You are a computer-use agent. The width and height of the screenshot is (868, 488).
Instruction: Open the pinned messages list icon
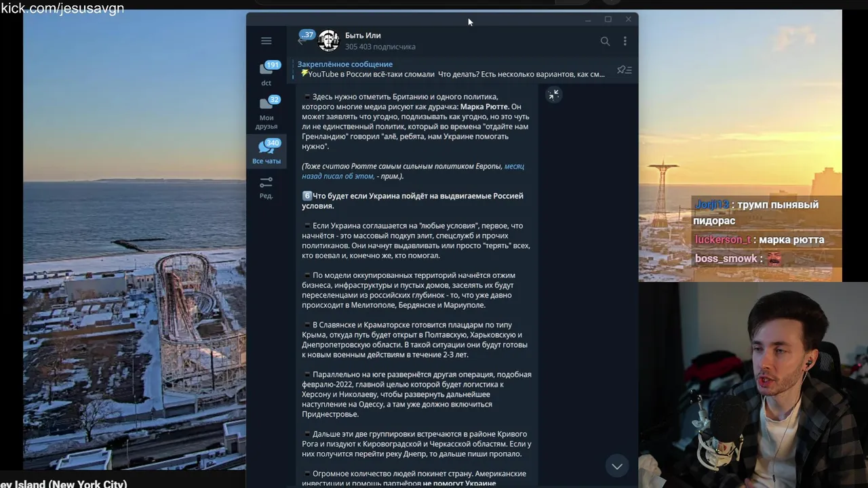click(x=625, y=70)
